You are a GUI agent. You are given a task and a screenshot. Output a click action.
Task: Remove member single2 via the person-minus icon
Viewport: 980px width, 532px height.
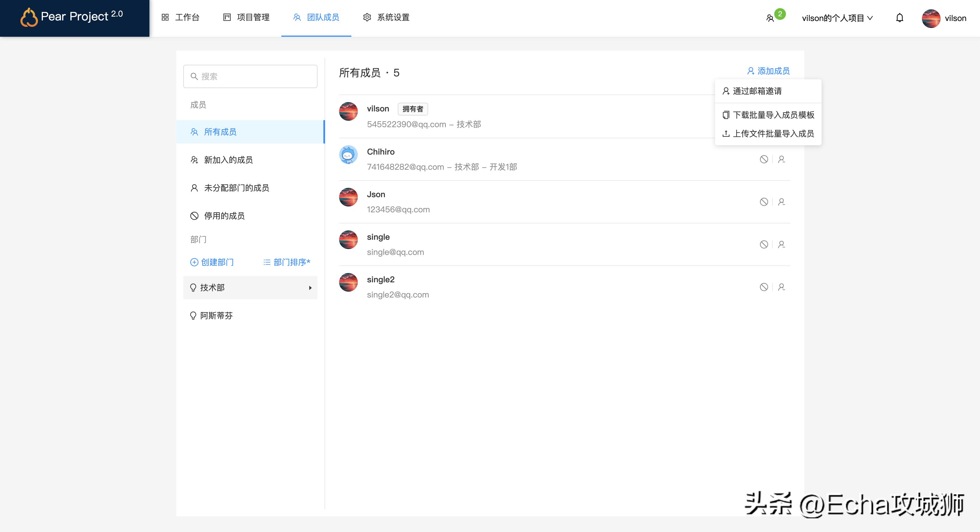(x=782, y=287)
